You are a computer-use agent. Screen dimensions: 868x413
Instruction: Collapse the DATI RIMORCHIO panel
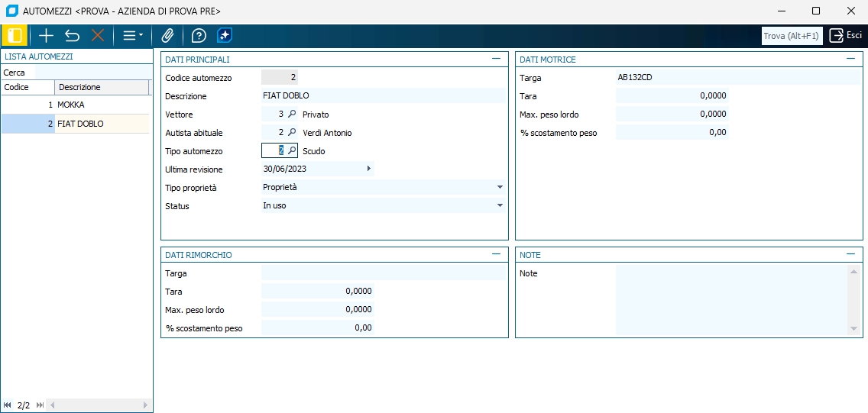pyautogui.click(x=496, y=253)
